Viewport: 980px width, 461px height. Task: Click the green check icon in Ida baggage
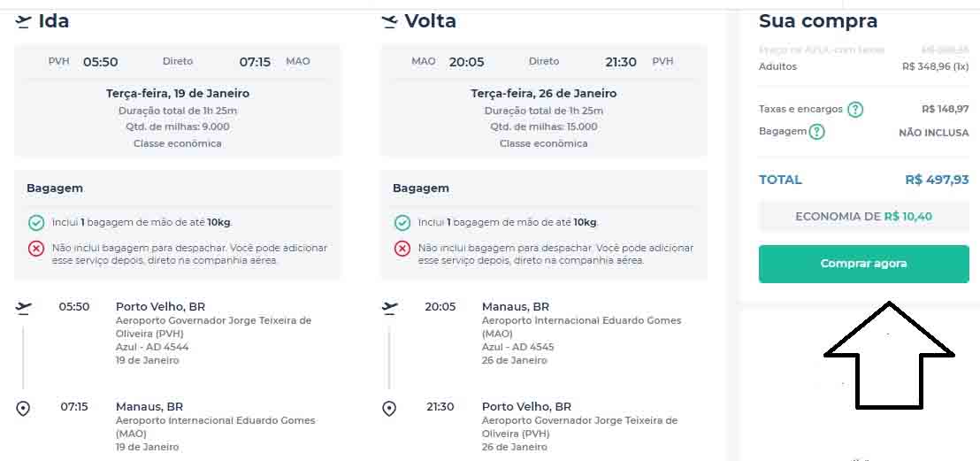click(36, 223)
